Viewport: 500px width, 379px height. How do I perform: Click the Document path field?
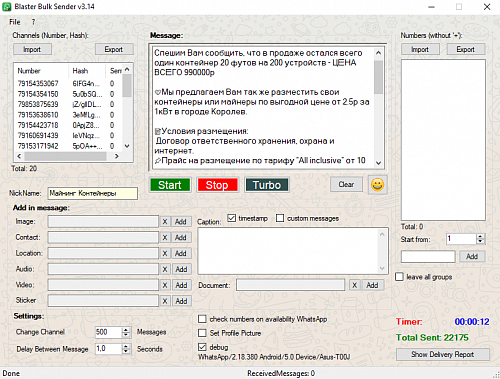(x=290, y=285)
